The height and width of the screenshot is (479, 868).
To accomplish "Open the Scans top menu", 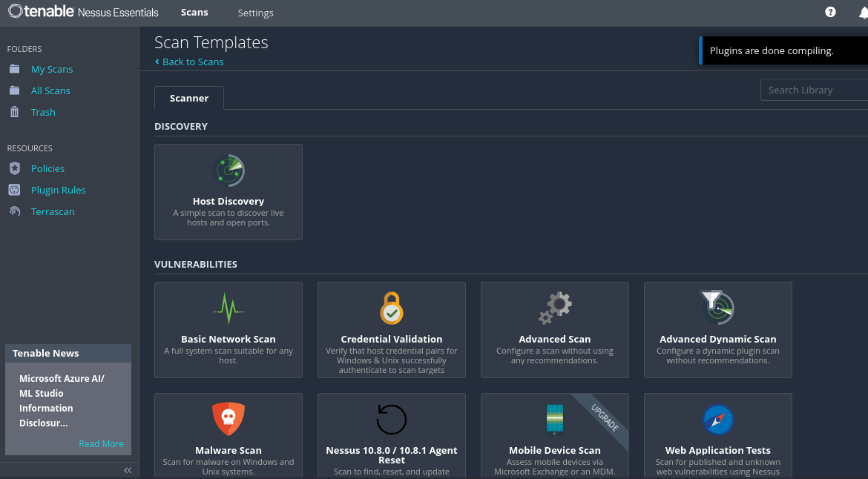I will (x=194, y=12).
